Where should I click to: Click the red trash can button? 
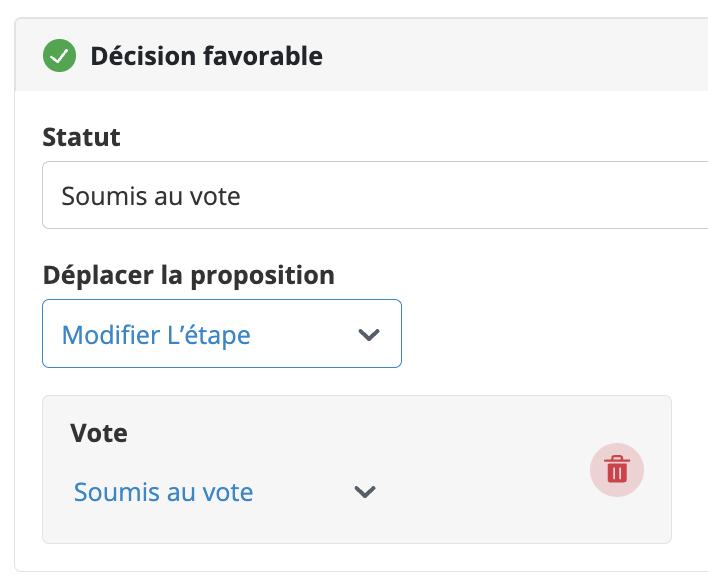(617, 470)
